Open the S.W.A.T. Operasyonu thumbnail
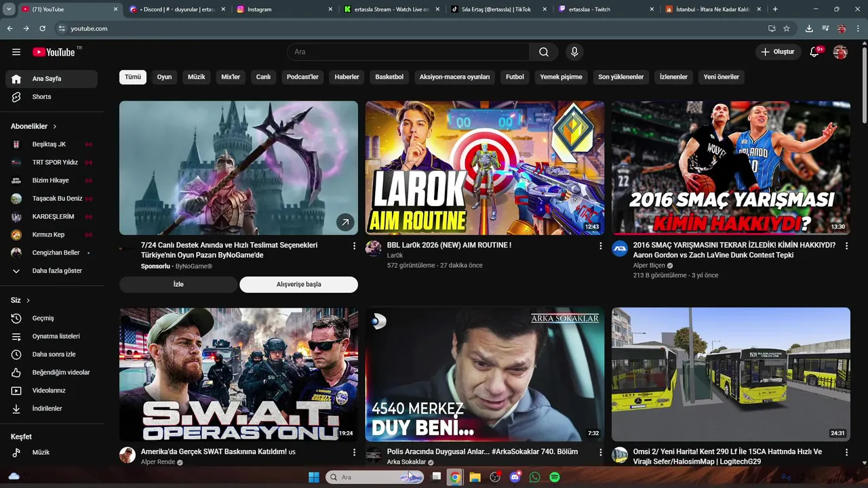Viewport: 868px width, 488px height. (239, 375)
